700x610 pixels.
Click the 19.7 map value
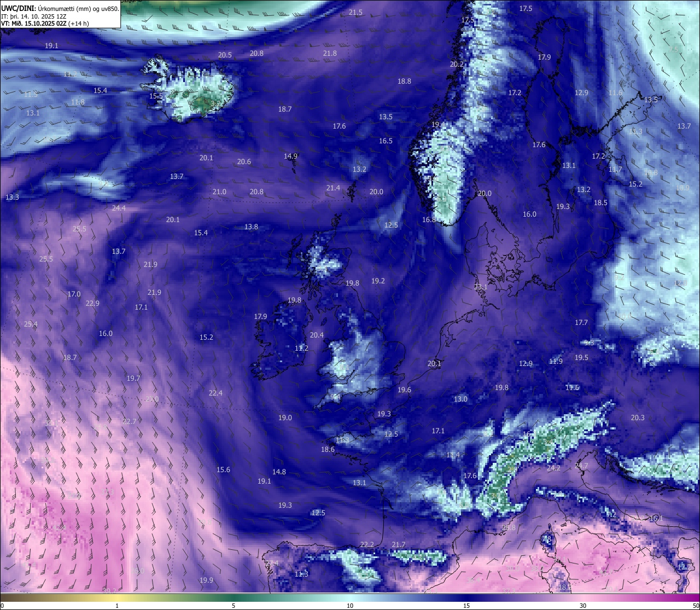[x=133, y=378]
